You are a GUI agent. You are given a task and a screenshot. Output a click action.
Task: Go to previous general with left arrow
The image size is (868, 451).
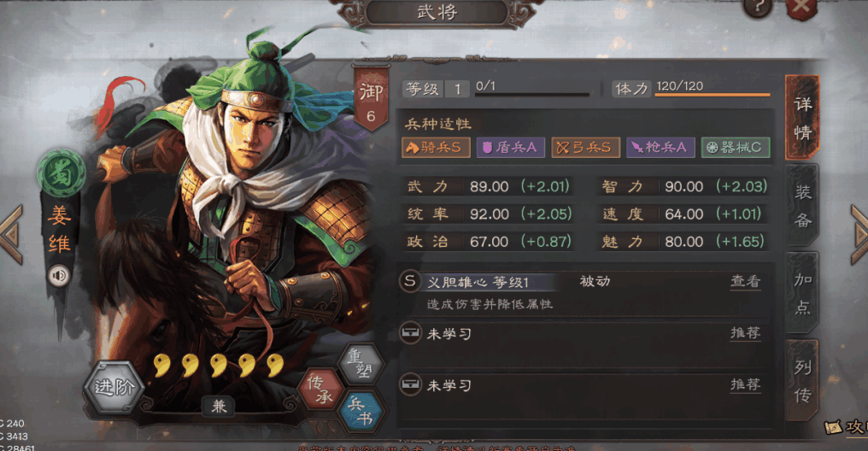click(12, 235)
